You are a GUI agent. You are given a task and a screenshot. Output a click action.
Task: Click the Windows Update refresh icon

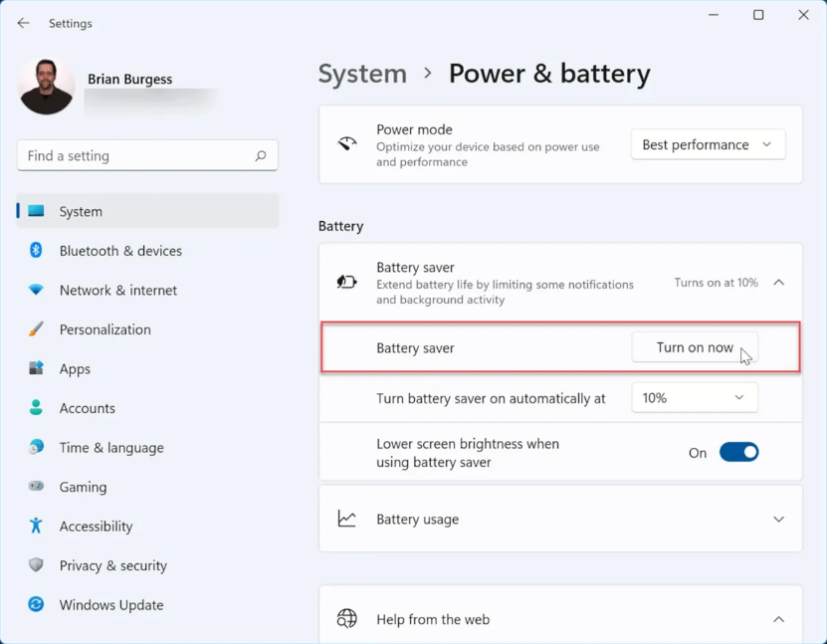pyautogui.click(x=36, y=604)
